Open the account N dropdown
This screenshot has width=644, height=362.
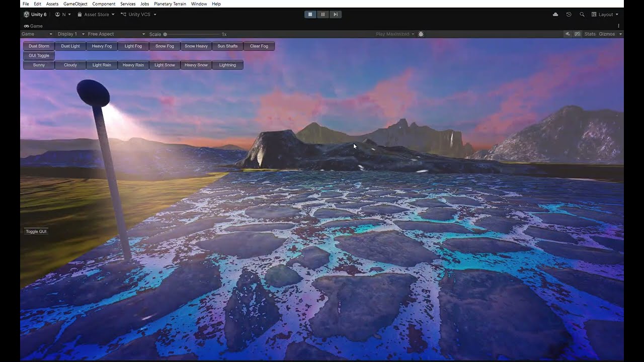click(63, 15)
